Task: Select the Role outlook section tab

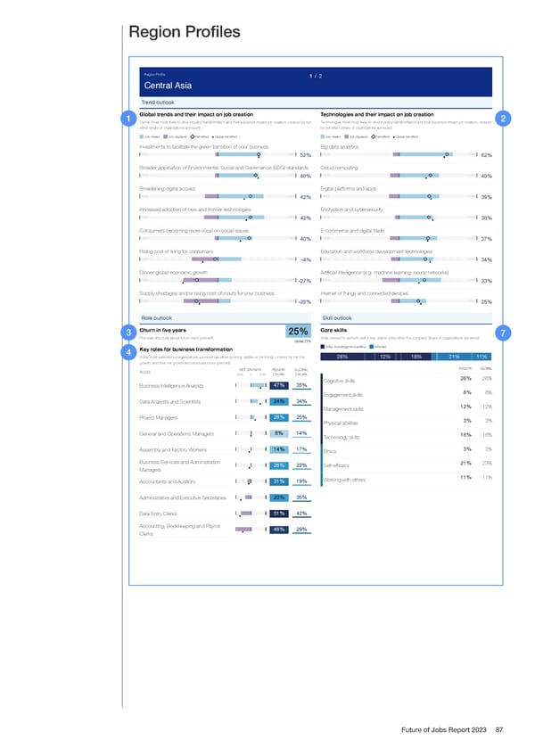Action: (x=157, y=317)
